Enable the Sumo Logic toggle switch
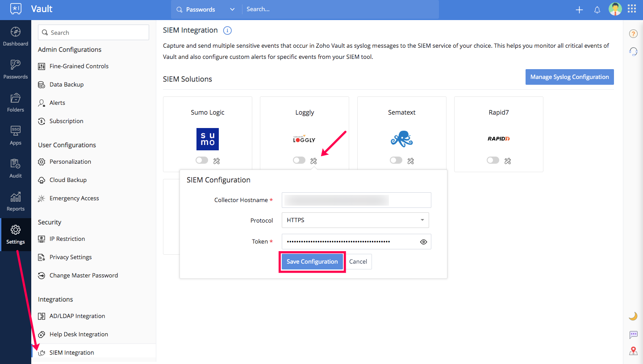 [202, 161]
